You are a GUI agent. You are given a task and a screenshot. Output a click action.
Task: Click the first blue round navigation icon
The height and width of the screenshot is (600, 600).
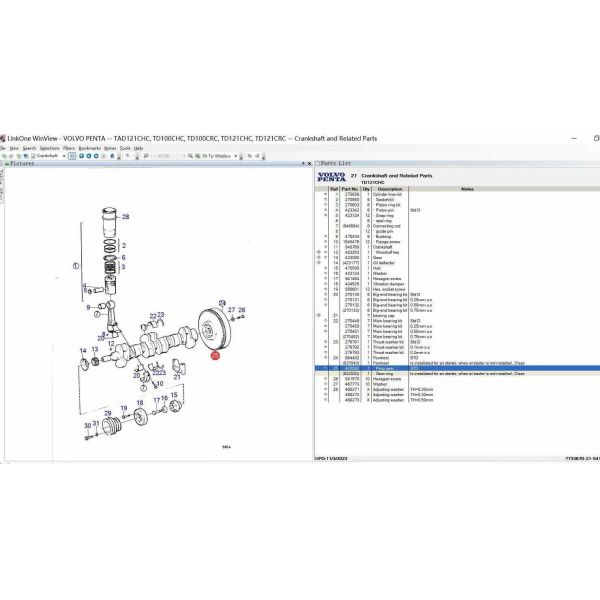pos(82,156)
